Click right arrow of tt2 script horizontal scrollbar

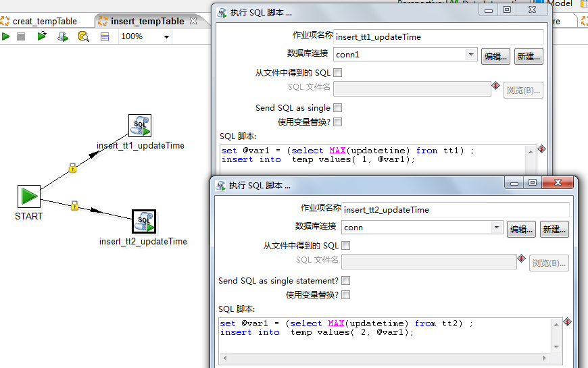545,359
